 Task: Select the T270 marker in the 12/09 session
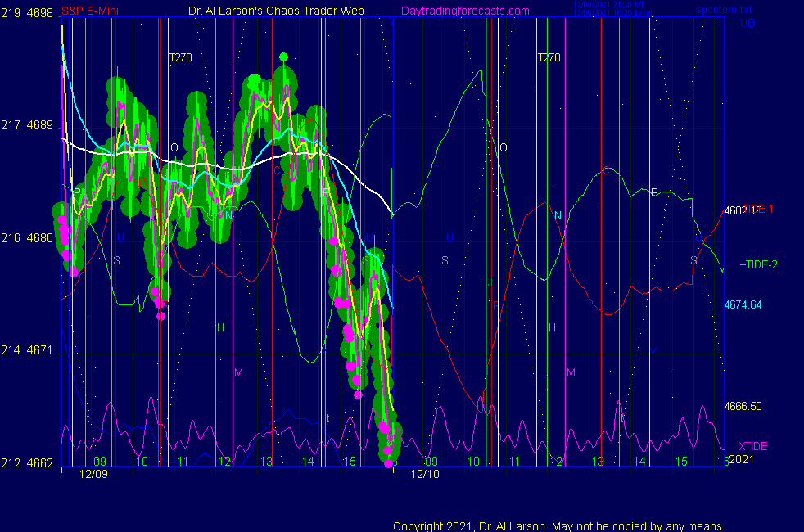click(180, 57)
